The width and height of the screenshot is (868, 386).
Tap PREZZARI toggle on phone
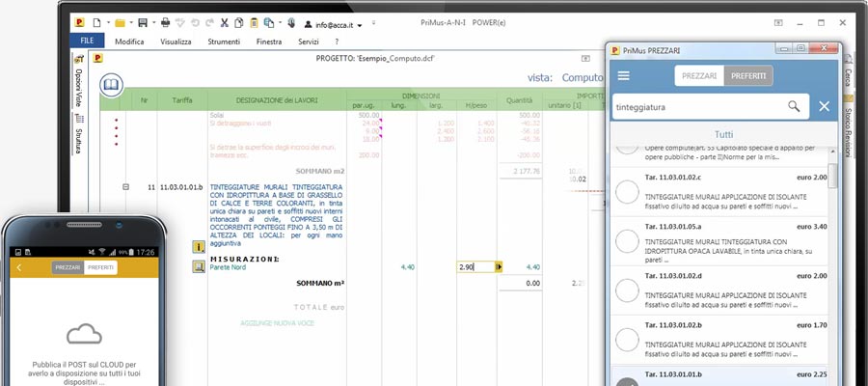68,267
